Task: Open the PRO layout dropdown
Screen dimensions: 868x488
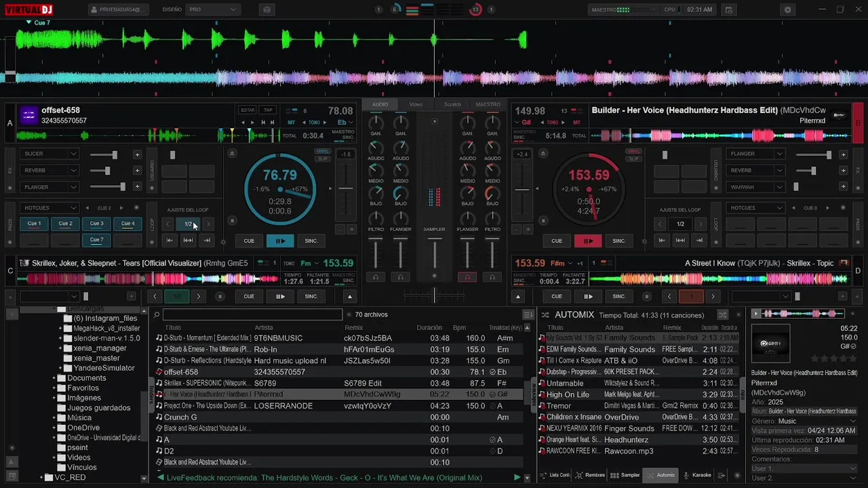Action: pyautogui.click(x=213, y=9)
